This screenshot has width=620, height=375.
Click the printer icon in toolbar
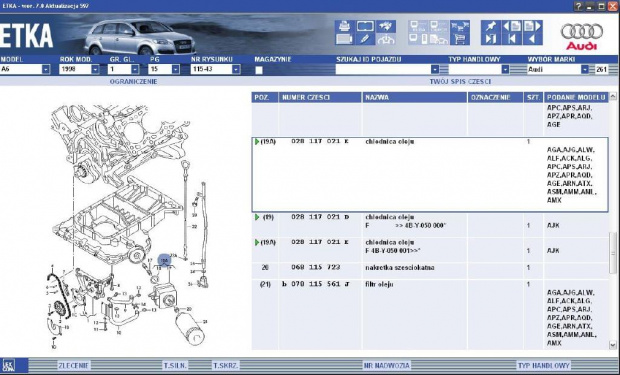point(344,27)
